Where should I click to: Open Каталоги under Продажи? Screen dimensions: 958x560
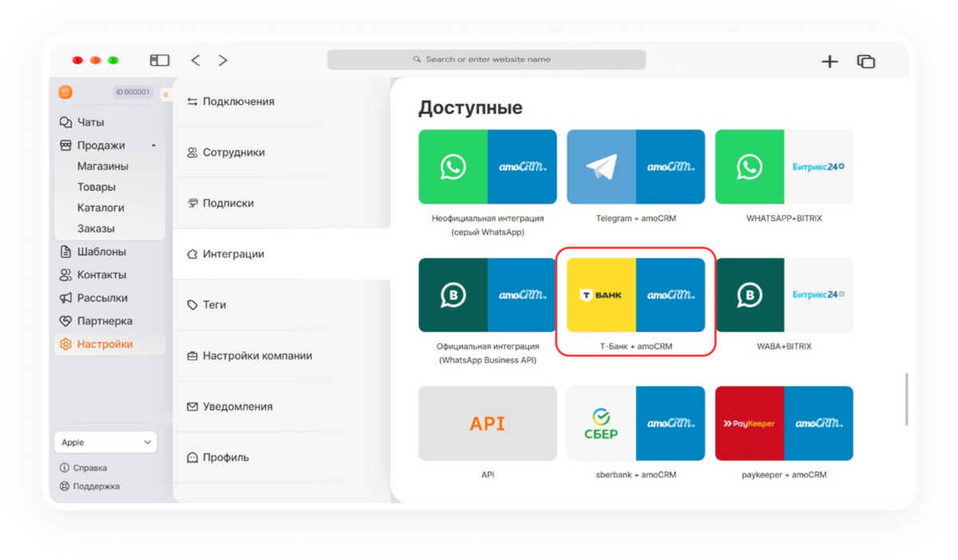click(101, 208)
